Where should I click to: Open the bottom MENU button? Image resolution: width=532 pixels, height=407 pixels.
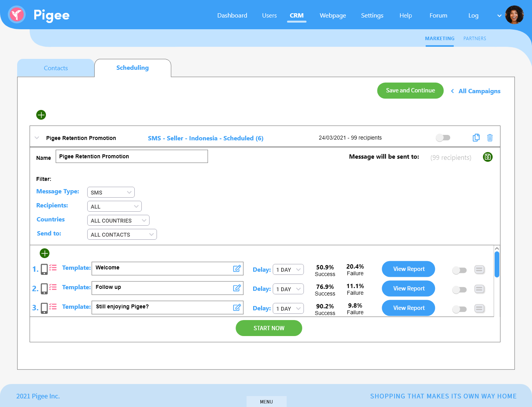tap(266, 402)
